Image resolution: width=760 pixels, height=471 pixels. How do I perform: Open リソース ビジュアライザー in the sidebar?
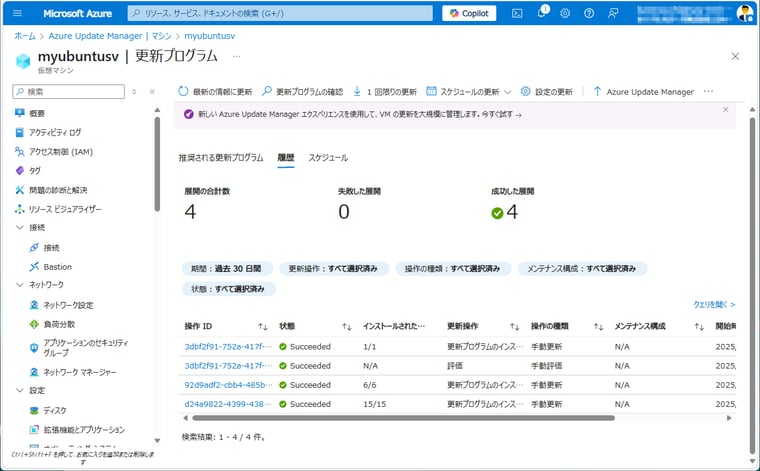[x=58, y=209]
